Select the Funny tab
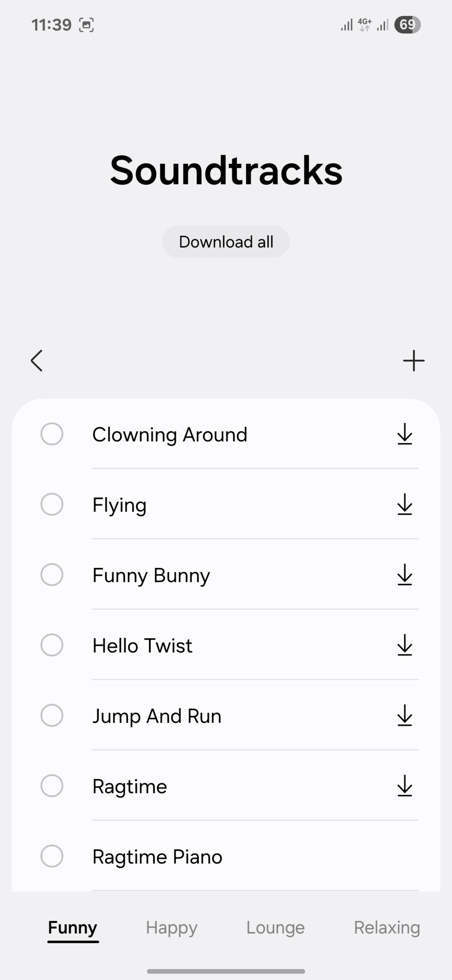The image size is (452, 980). (73, 928)
